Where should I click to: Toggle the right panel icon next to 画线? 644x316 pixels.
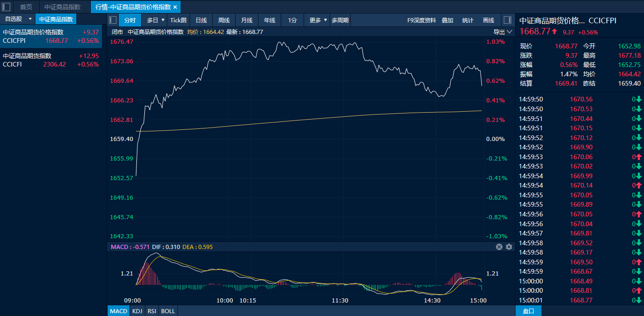[508, 20]
